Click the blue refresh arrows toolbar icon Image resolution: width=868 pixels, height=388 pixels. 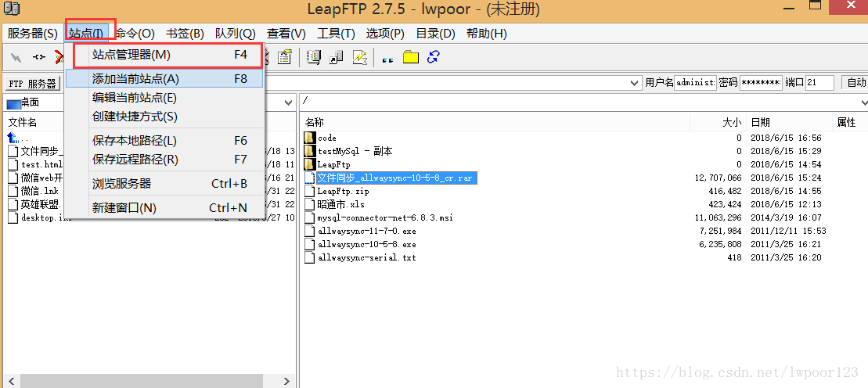(x=434, y=57)
